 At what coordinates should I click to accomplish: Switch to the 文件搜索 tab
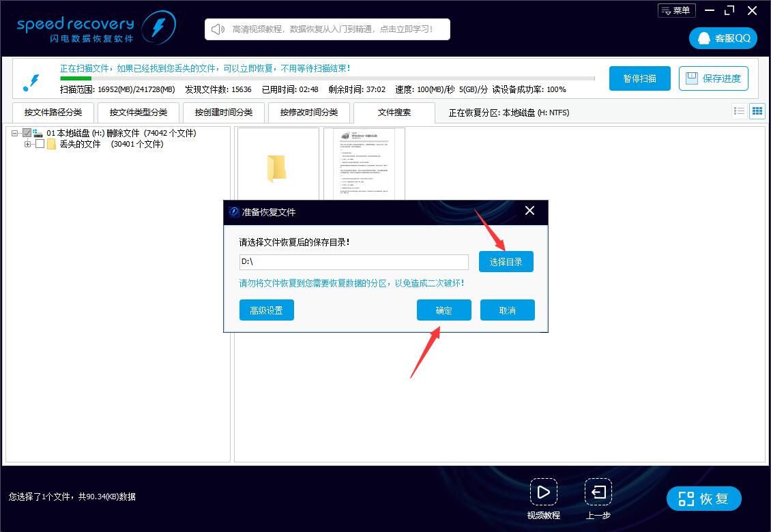(x=394, y=112)
